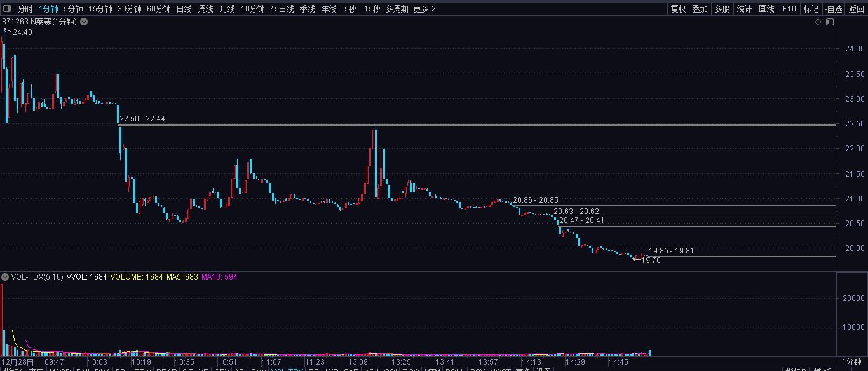Click the 871263 N莱赛(1分钟) title
Image resolution: width=868 pixels, height=371 pixels.
39,22
